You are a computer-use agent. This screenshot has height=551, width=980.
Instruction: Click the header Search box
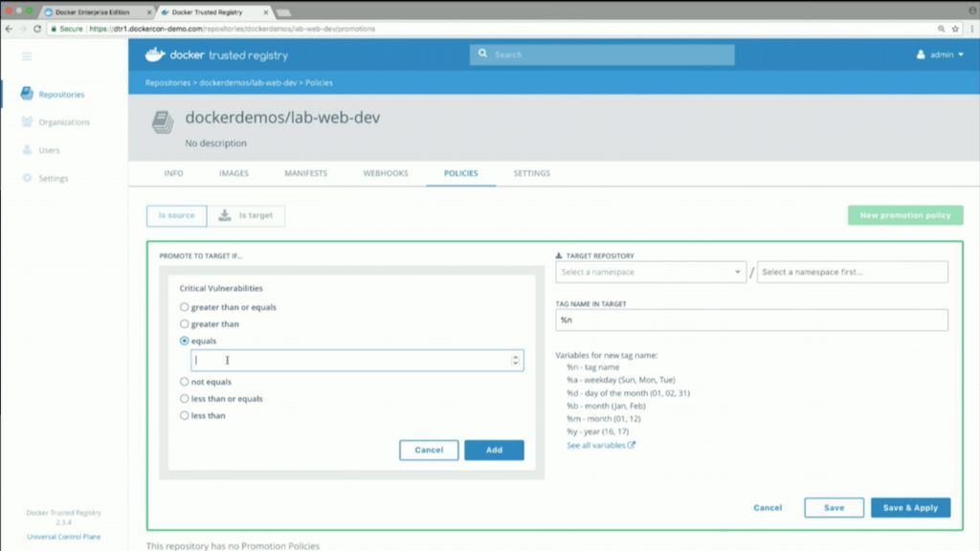coord(602,55)
